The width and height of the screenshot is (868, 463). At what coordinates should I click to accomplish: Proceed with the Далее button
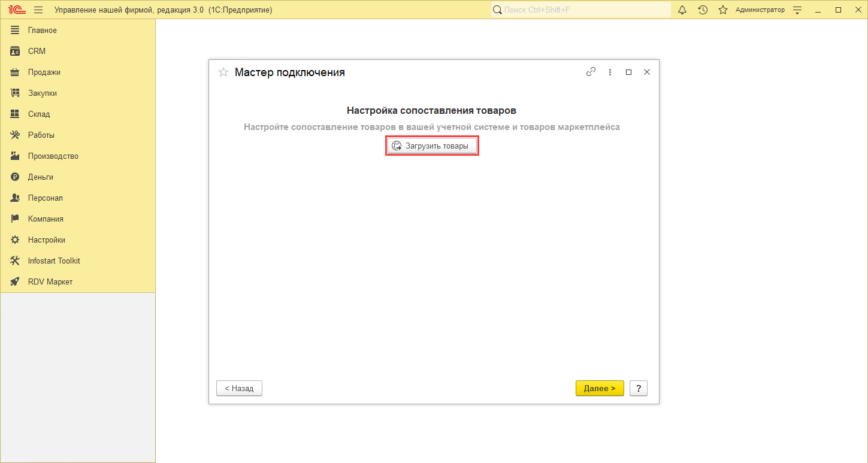pos(600,388)
